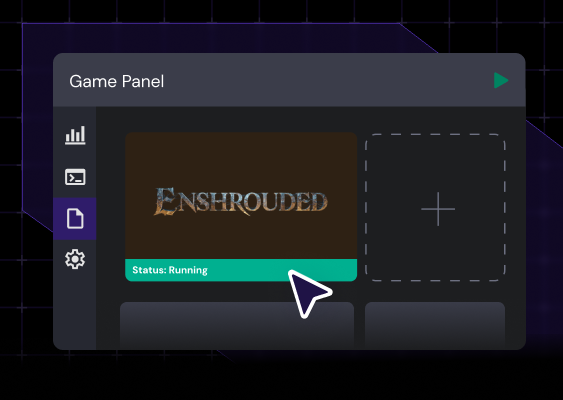Add a new game via plus placeholder
Screen dimensions: 563x400
435,208
